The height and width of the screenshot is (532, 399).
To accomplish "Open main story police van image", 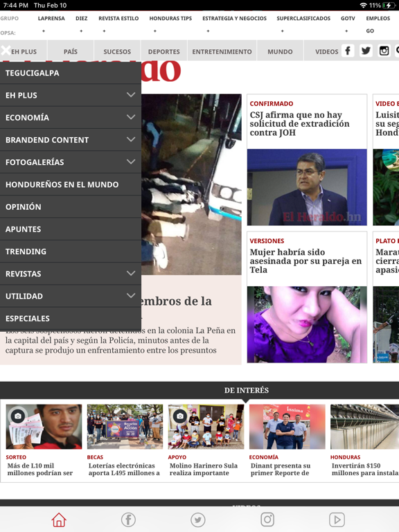I will pos(191,184).
